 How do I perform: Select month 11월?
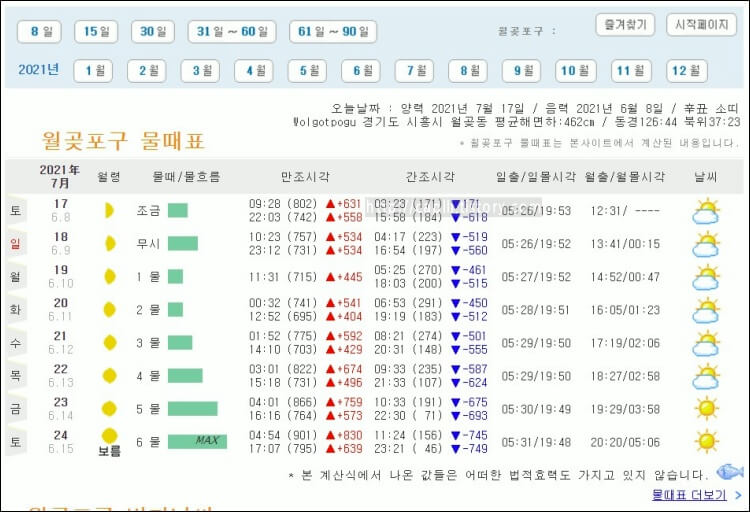click(631, 71)
